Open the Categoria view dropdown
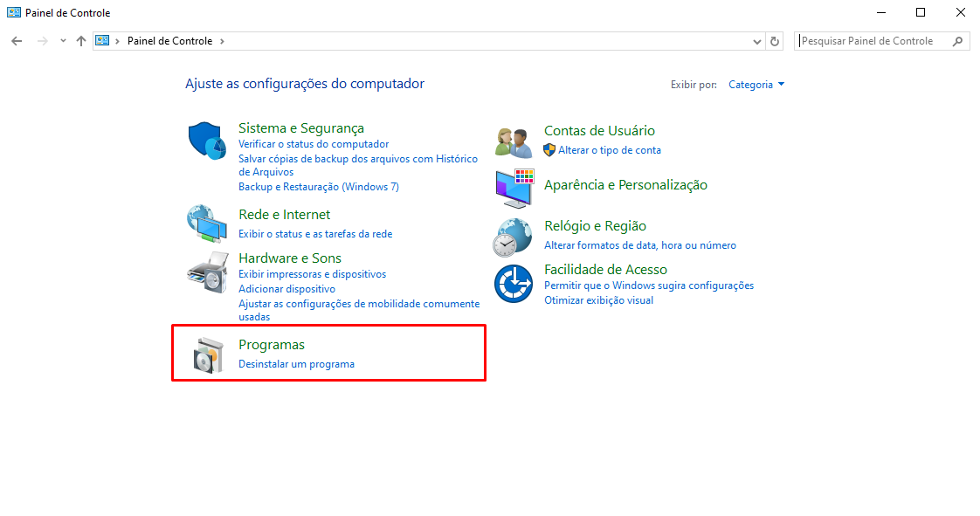The height and width of the screenshot is (516, 980). point(756,85)
